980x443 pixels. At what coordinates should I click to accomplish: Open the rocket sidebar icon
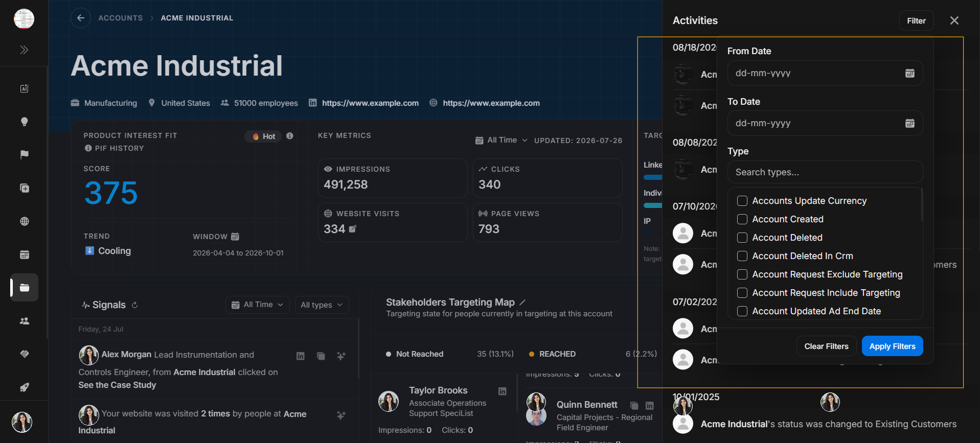(24, 387)
